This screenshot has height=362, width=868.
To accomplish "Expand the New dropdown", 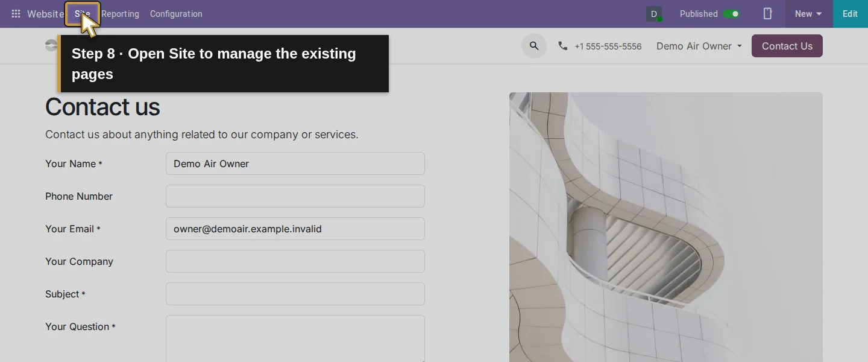I will (x=808, y=14).
